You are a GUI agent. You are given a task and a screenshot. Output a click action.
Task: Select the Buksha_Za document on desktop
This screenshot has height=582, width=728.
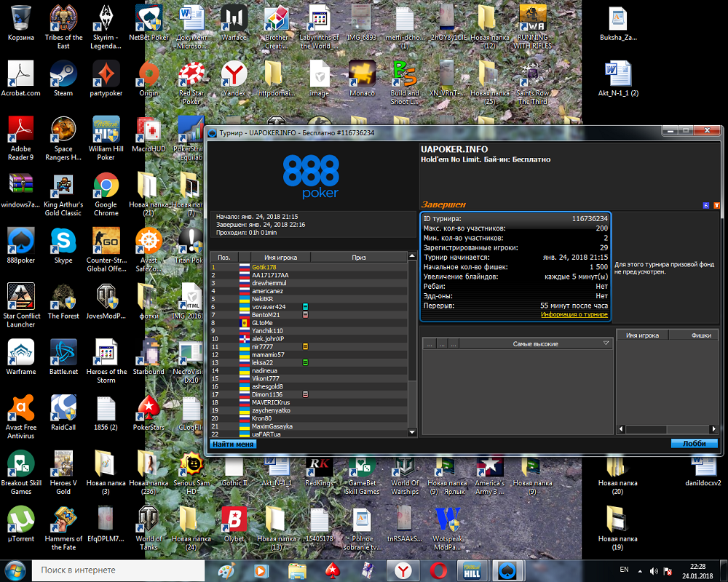[618, 23]
